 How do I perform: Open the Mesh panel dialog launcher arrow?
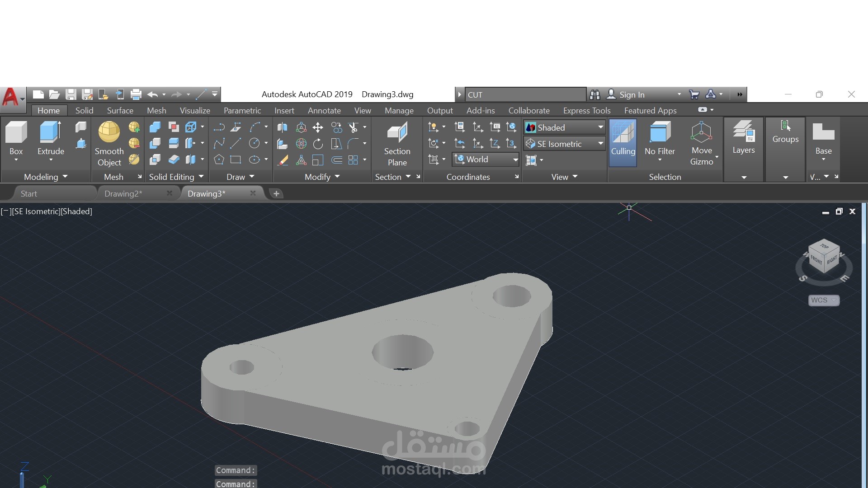pyautogui.click(x=139, y=177)
